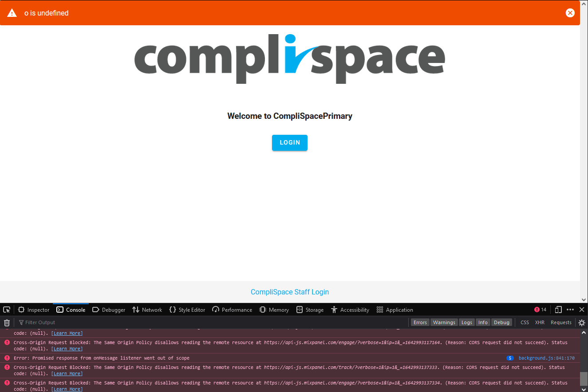Viewport: 588px width, 392px height.
Task: Open Learn More for the mixpanel track request
Action: pos(67,373)
